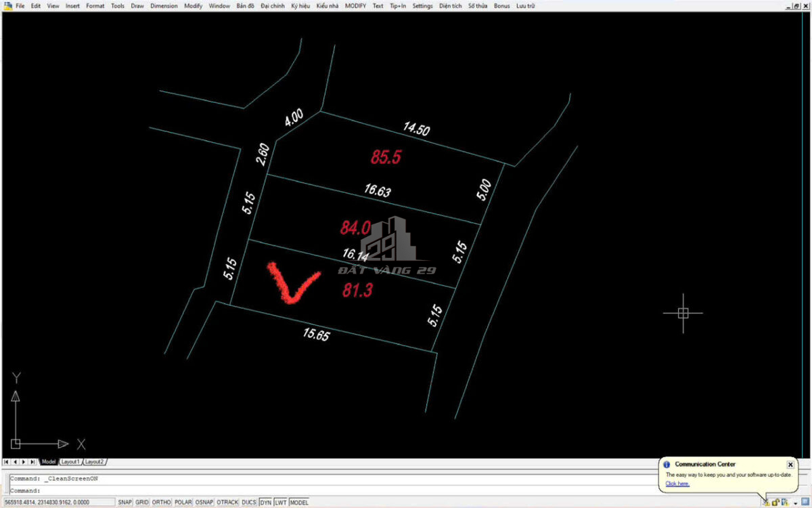
Task: Click the toolbar lock padlock icon
Action: click(775, 502)
